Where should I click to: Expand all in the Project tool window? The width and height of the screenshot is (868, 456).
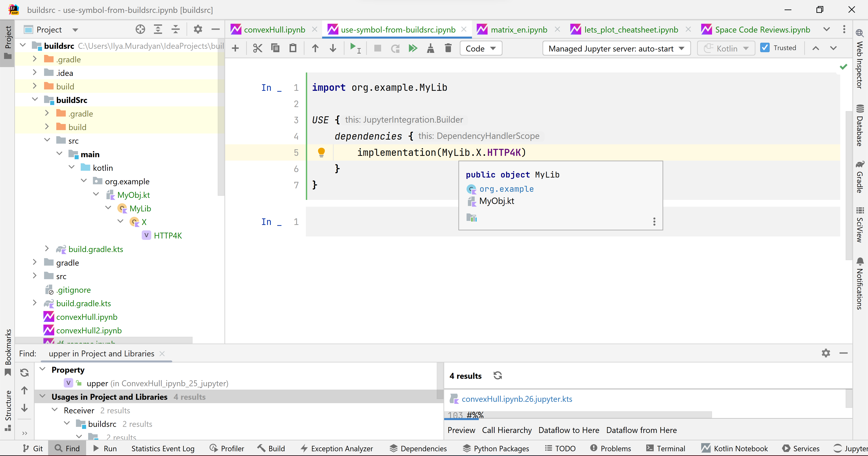[158, 30]
